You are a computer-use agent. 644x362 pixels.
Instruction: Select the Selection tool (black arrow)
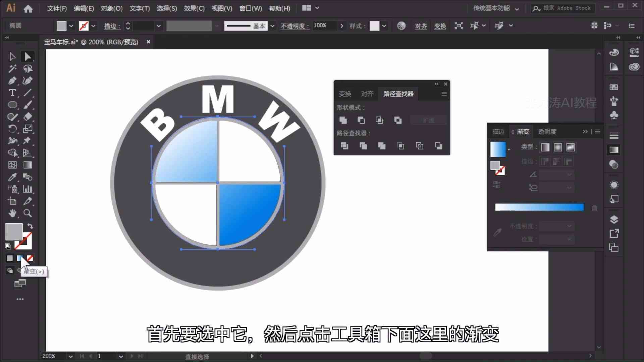point(12,56)
